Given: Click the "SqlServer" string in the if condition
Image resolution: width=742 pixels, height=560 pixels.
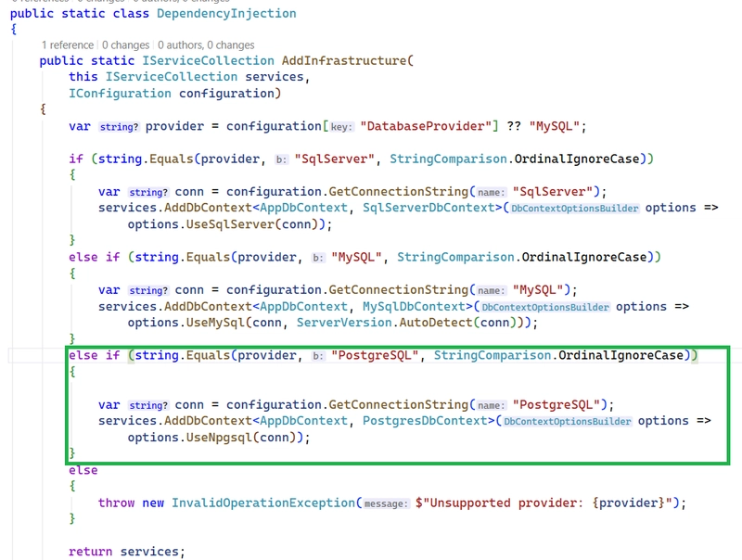Looking at the screenshot, I should [x=334, y=159].
